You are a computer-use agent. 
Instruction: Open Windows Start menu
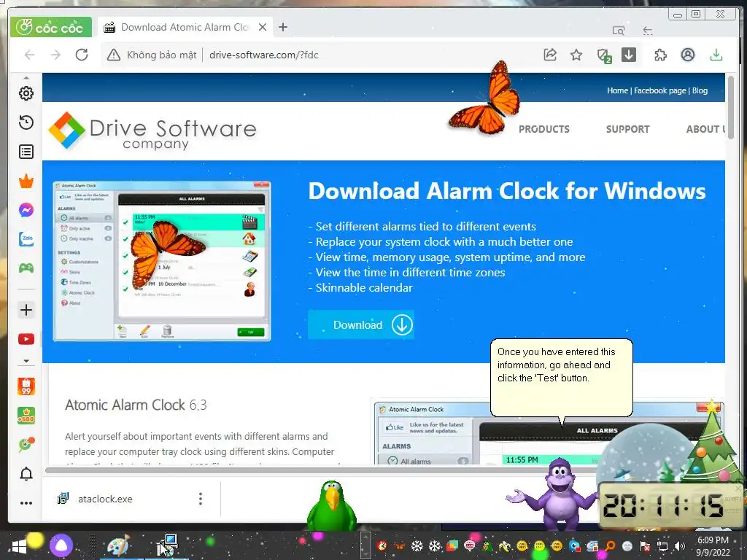pos(19,545)
